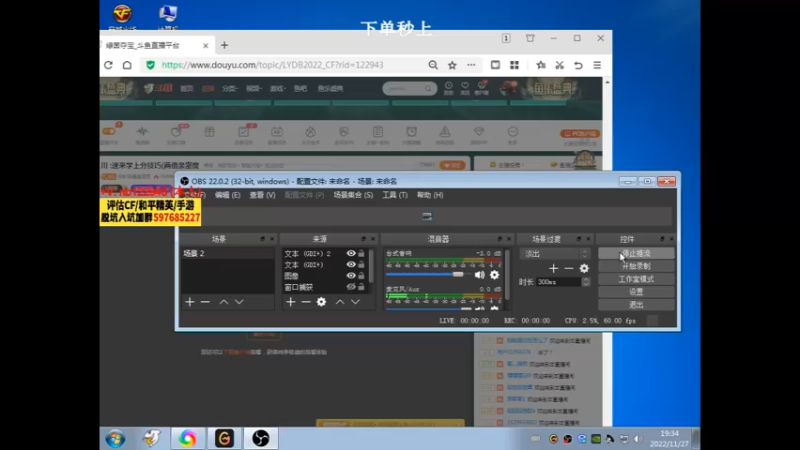Move scene up in 场景 panel
Screen dimensions: 800x450
pos(223,302)
